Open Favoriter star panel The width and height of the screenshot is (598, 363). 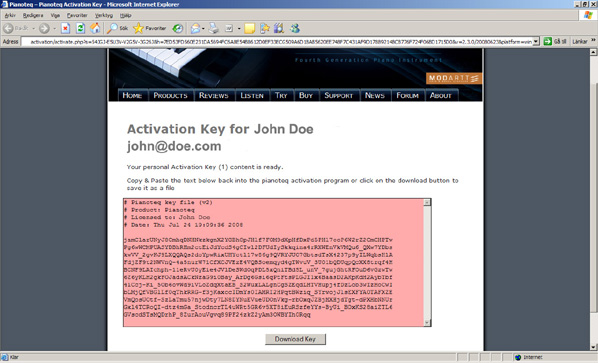[150, 28]
